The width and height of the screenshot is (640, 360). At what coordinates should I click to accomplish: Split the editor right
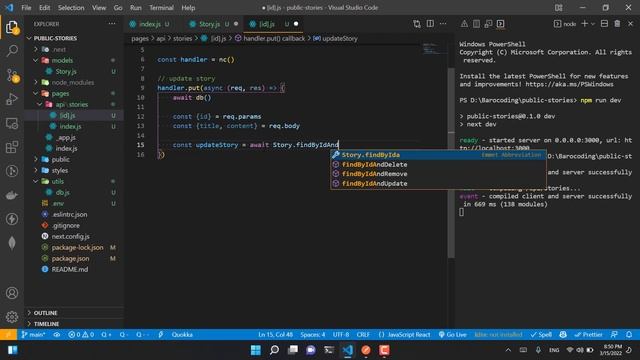click(430, 24)
